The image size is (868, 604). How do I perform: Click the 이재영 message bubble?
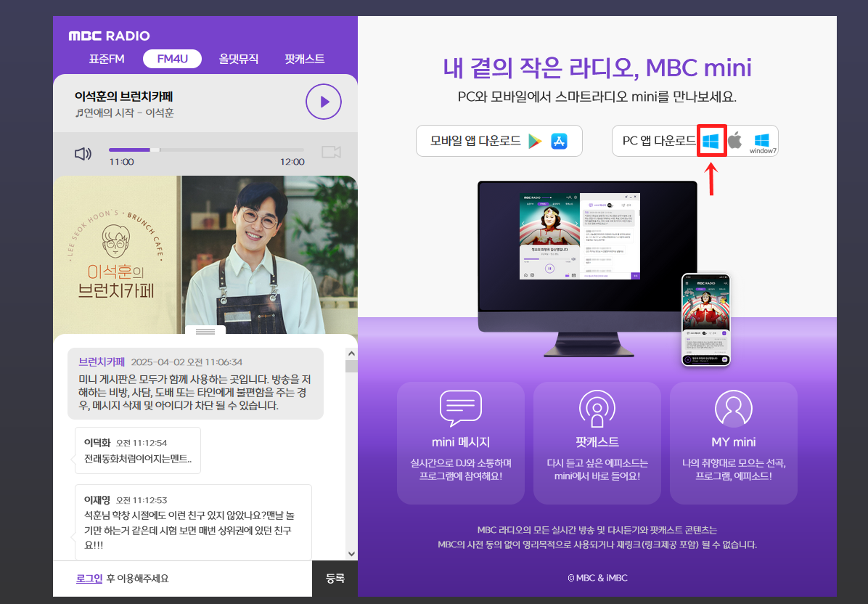pos(193,523)
